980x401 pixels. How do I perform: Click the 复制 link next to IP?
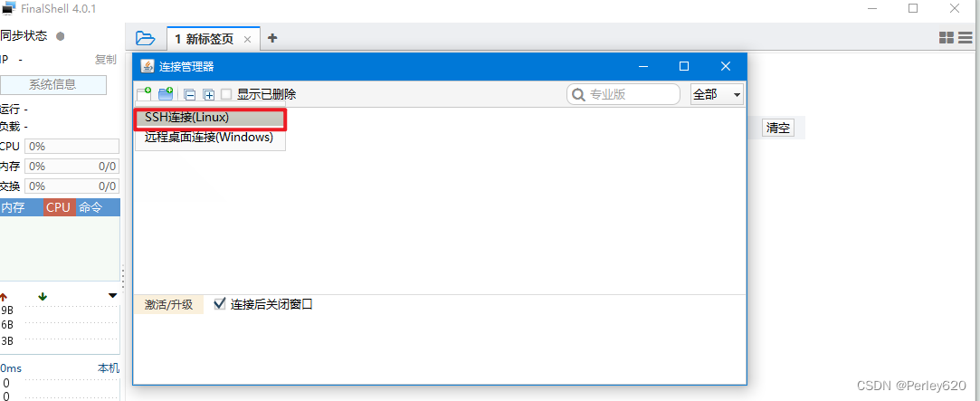tap(105, 60)
